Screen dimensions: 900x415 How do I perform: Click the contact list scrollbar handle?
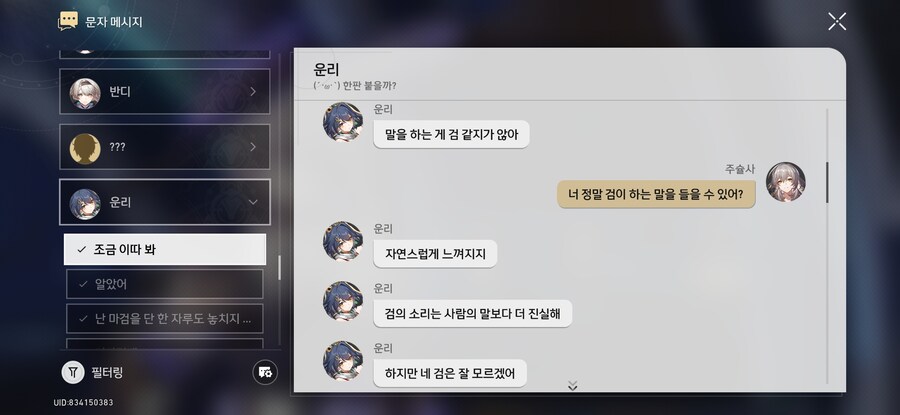[x=280, y=267]
